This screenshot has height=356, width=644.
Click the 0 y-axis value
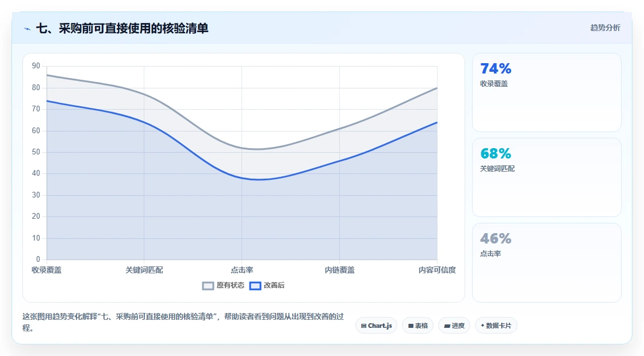pyautogui.click(x=38, y=259)
